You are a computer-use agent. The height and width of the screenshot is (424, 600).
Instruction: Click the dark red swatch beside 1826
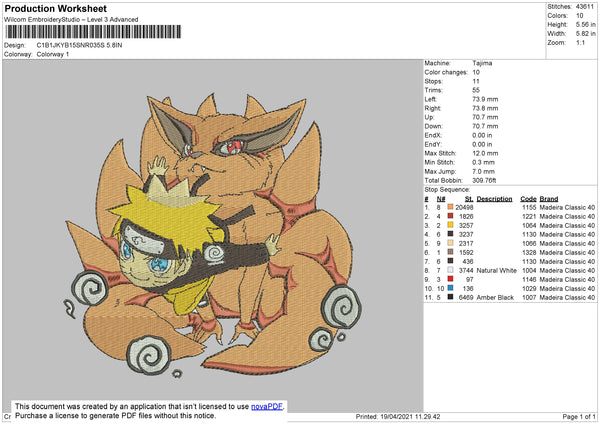click(x=450, y=216)
